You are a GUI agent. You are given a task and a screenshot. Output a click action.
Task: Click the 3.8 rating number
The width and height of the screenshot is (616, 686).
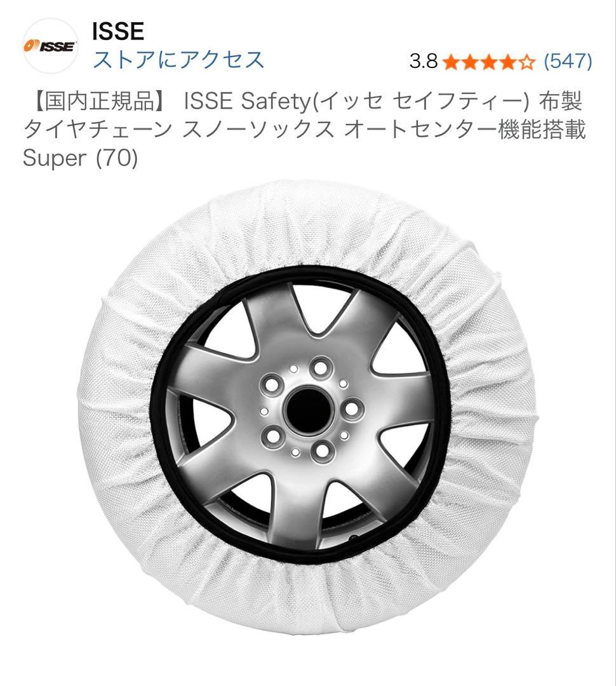(x=424, y=61)
